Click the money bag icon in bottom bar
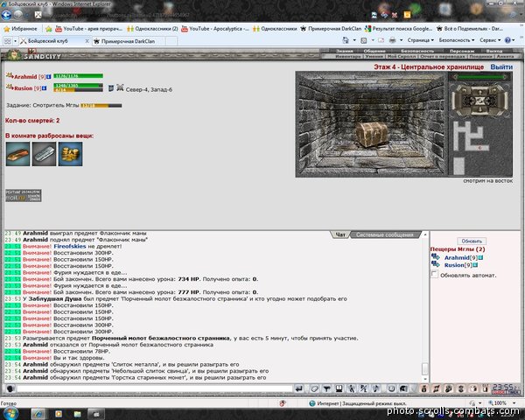Image resolution: width=525 pixels, height=420 pixels. [x=423, y=388]
